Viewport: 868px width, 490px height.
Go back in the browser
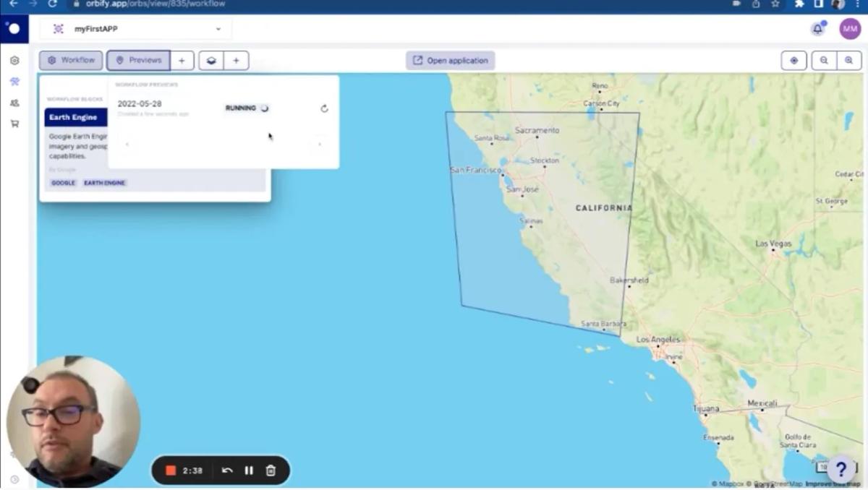(14, 4)
